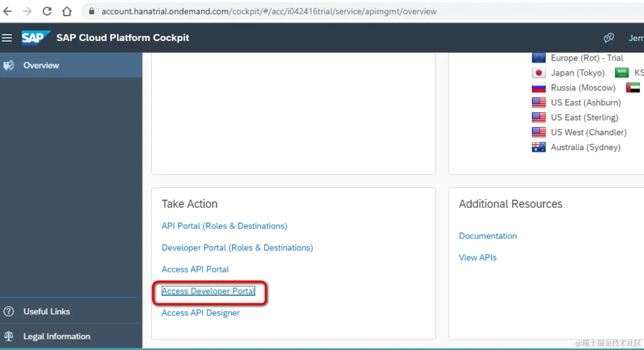Open the browser home page icon
This screenshot has width=644, height=350.
coord(67,11)
